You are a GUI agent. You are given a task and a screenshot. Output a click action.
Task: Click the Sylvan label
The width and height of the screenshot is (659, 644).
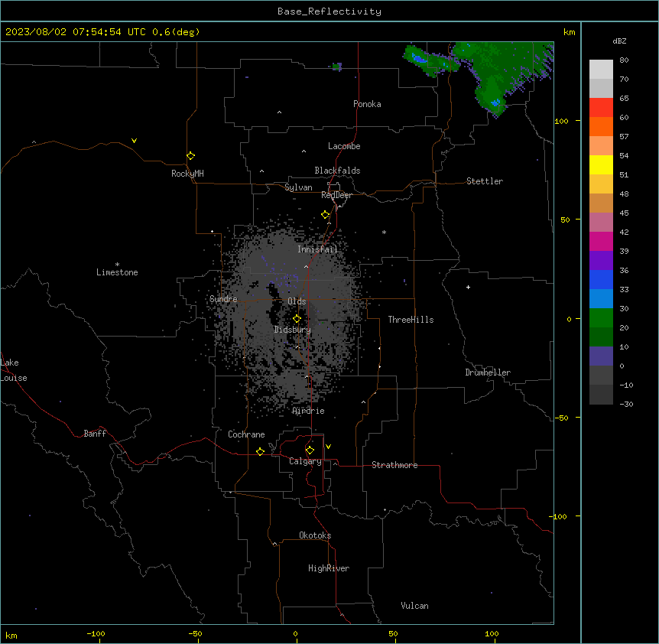(x=298, y=187)
